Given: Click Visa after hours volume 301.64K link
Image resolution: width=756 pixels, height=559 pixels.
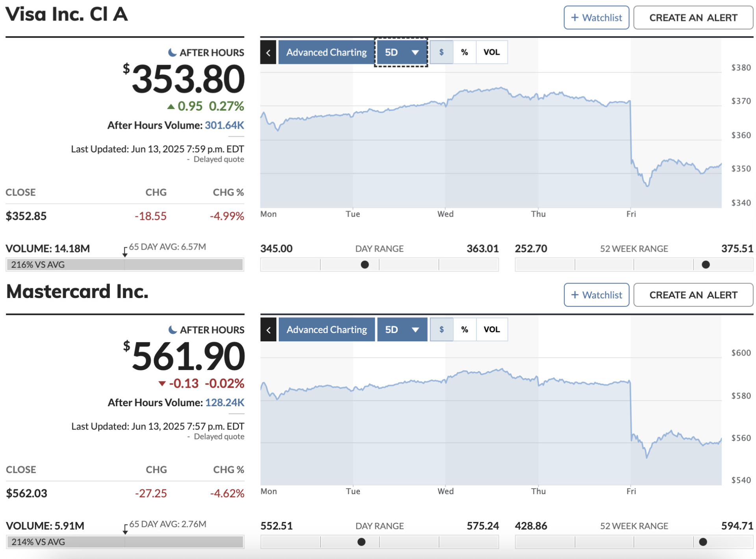Looking at the screenshot, I should (224, 125).
